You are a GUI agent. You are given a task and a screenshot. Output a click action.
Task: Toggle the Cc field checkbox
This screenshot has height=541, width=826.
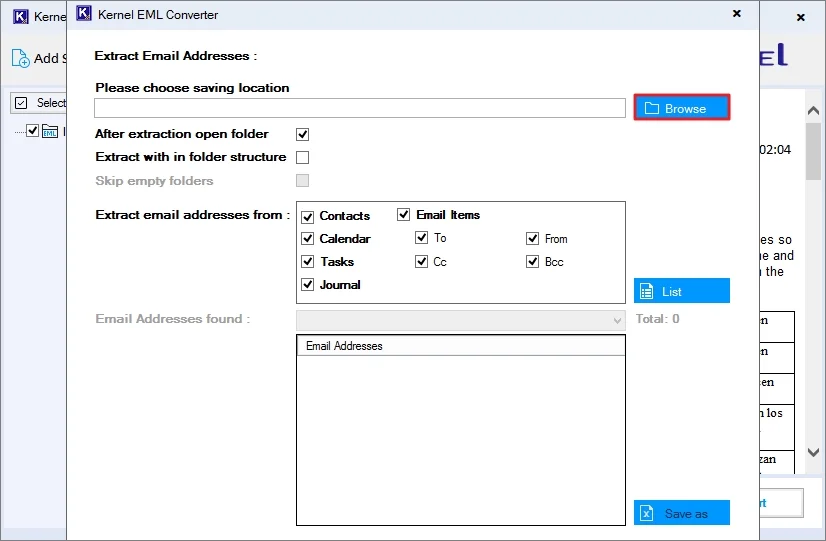pyautogui.click(x=421, y=261)
